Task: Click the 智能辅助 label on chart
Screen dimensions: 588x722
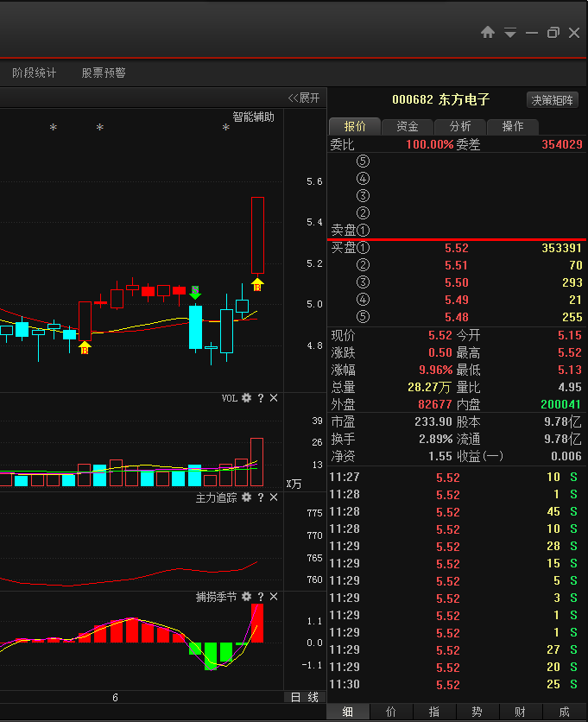Action: click(253, 117)
